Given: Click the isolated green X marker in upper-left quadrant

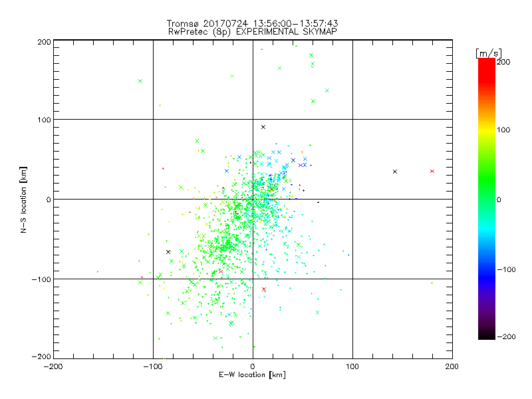Looking at the screenshot, I should [140, 81].
